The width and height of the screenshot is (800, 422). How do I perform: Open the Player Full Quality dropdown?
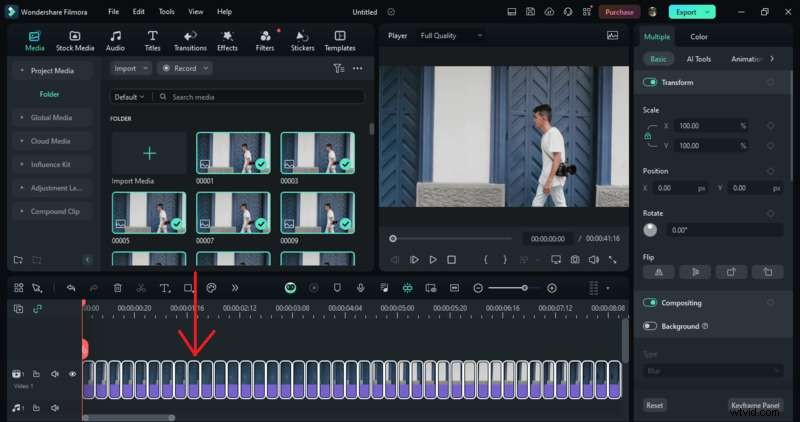click(451, 35)
